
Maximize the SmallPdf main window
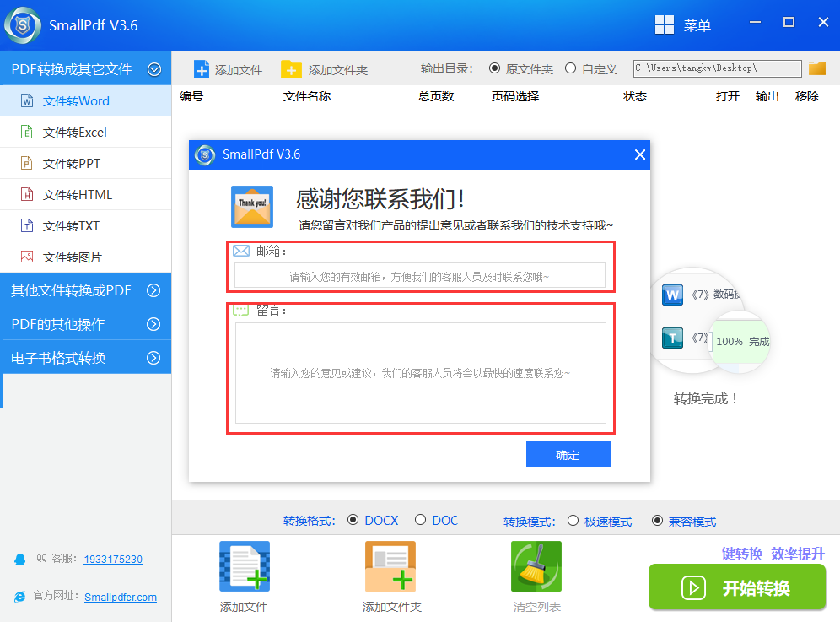point(789,22)
